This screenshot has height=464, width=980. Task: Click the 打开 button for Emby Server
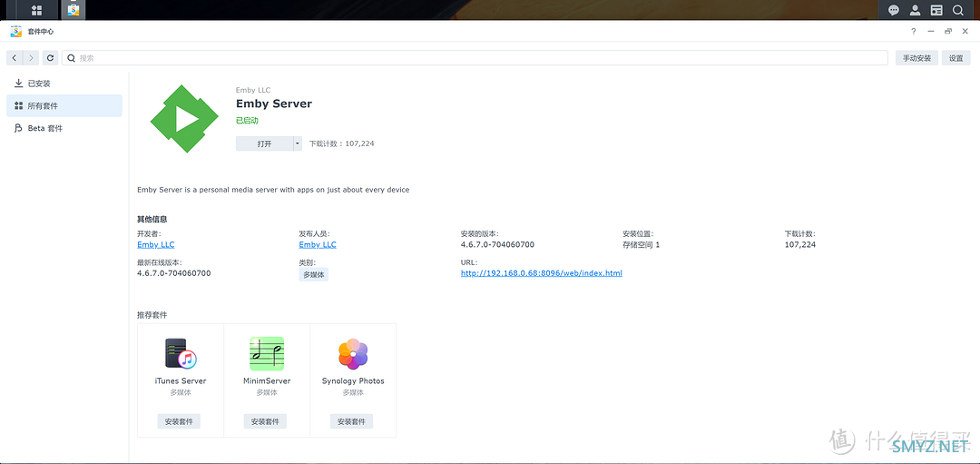pyautogui.click(x=264, y=143)
